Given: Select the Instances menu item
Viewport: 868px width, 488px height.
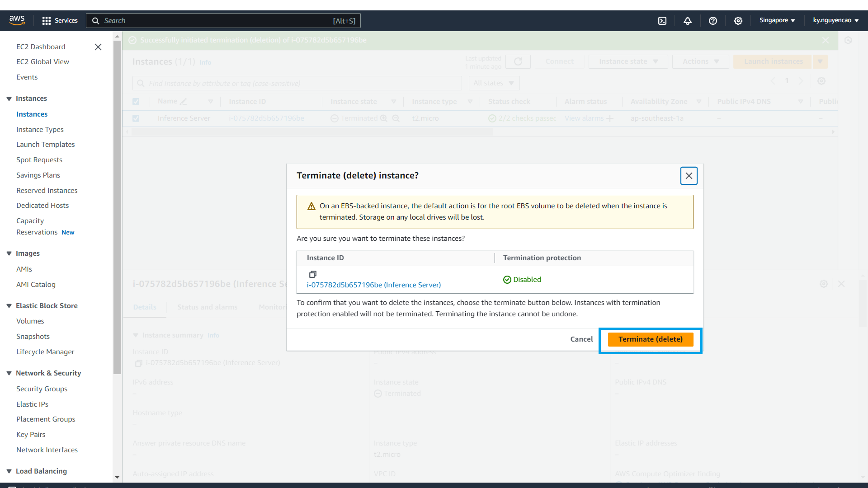Looking at the screenshot, I should tap(32, 114).
